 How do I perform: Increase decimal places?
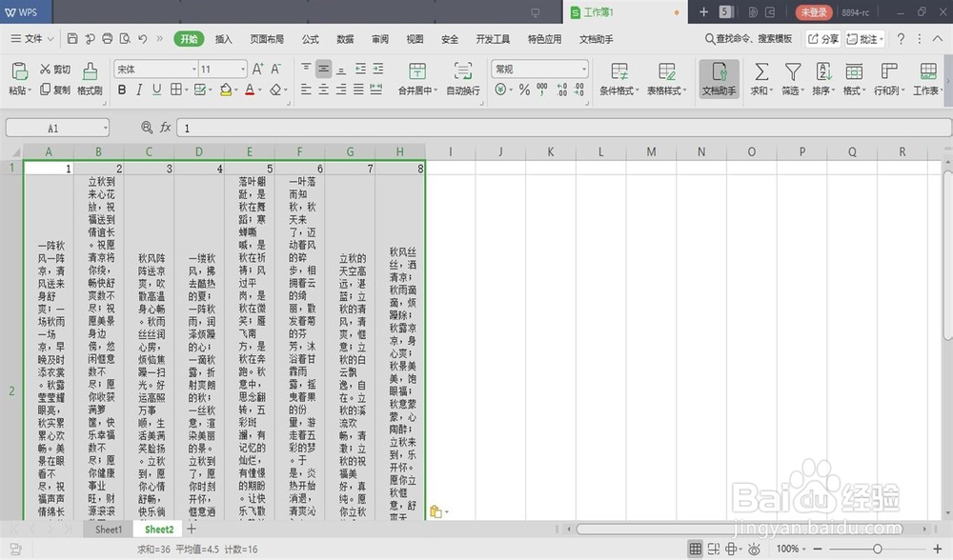point(562,90)
